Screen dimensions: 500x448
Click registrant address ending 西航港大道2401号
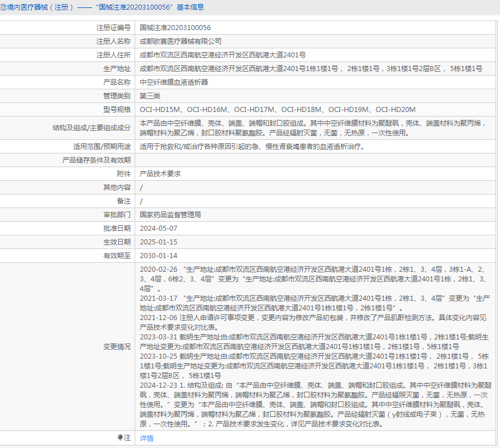[223, 55]
